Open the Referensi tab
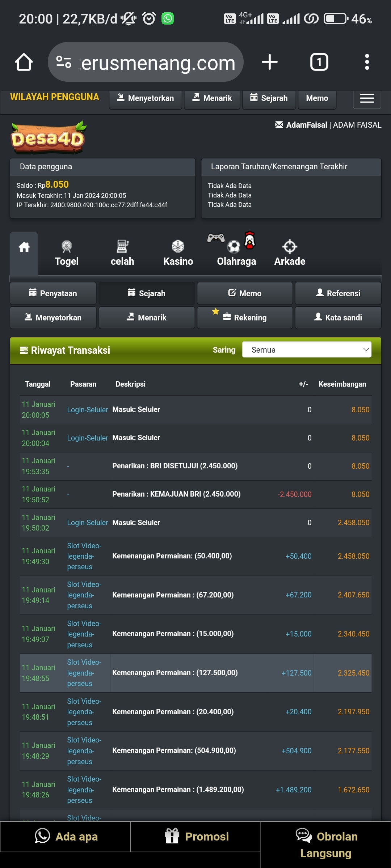The width and height of the screenshot is (391, 868). (338, 293)
